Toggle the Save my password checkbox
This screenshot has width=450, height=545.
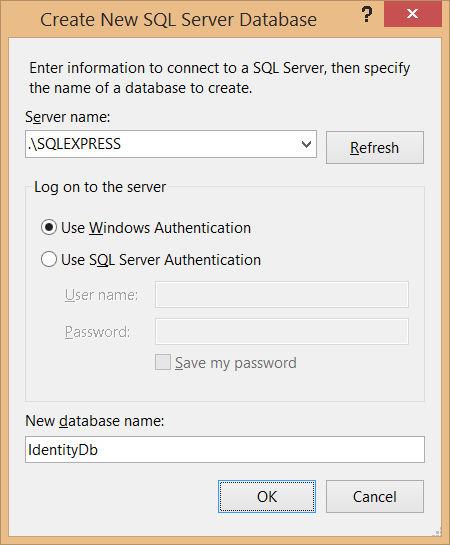pos(163,362)
